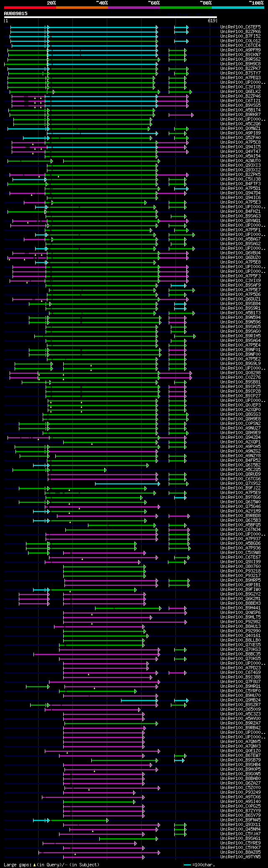Open hit UniRef100_B9H441

(x=240, y=608)
